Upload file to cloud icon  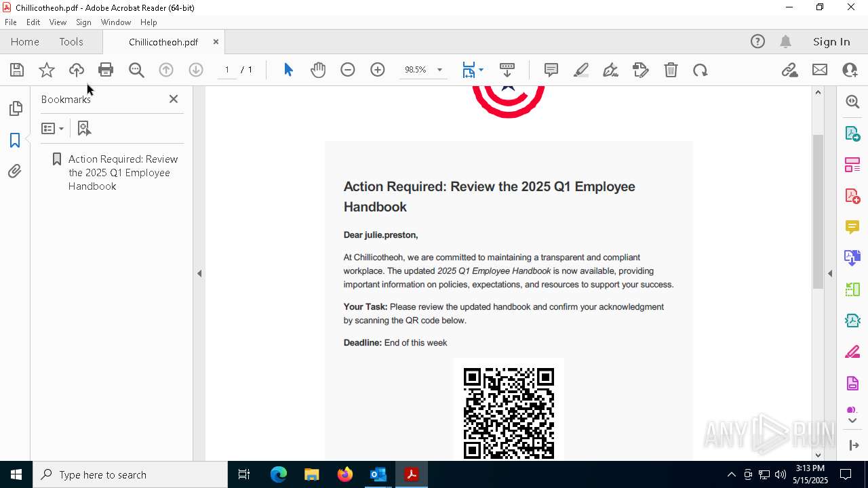click(x=77, y=70)
